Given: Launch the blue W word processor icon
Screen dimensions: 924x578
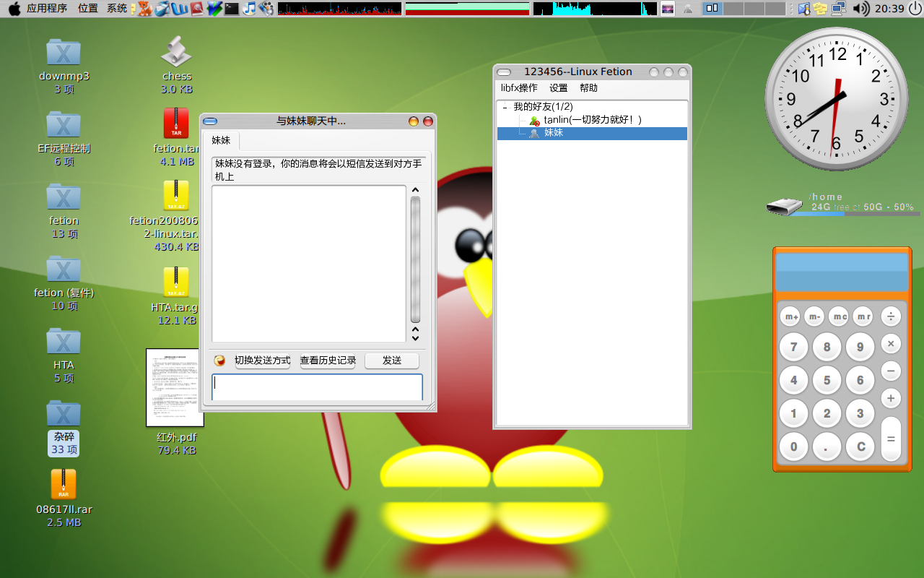Looking at the screenshot, I should pyautogui.click(x=180, y=9).
